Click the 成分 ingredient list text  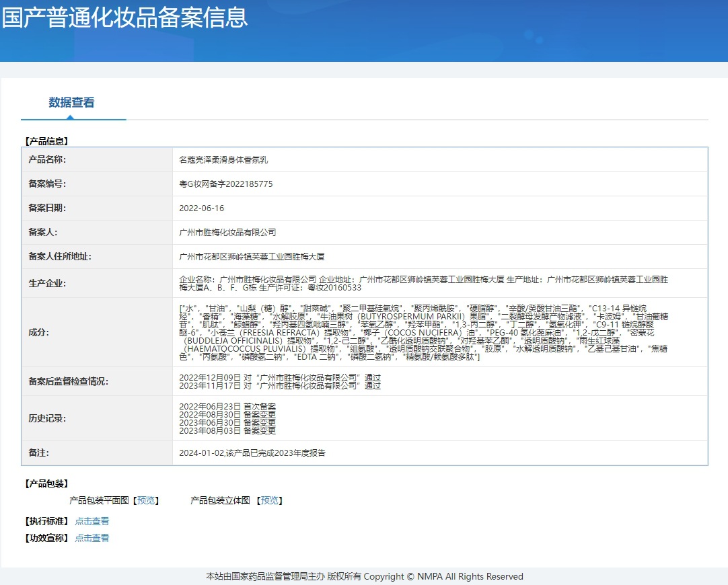(x=431, y=332)
